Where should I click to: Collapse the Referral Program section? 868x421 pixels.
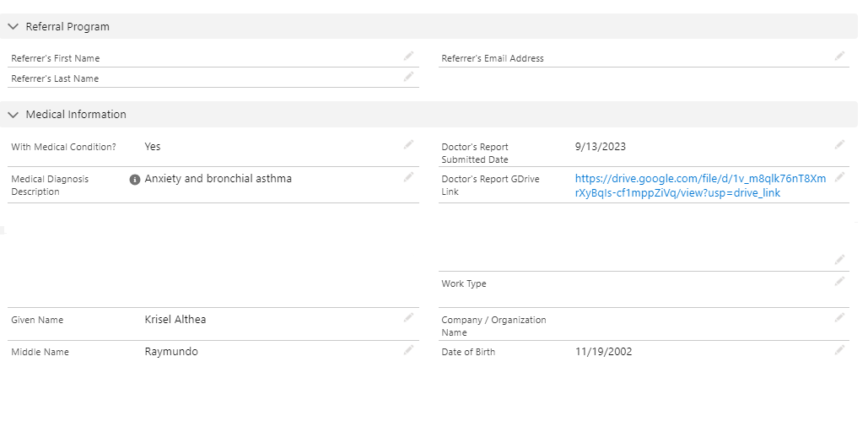(13, 26)
